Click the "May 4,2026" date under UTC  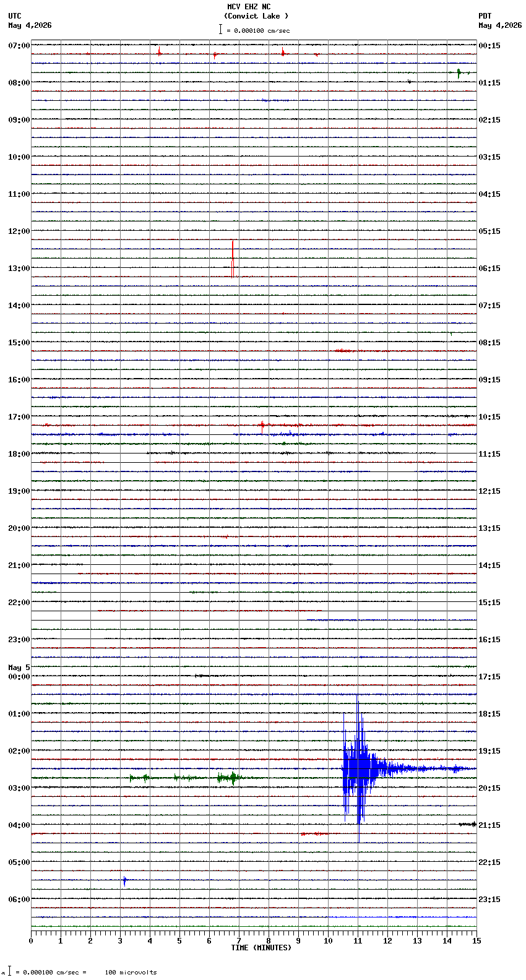(x=30, y=25)
